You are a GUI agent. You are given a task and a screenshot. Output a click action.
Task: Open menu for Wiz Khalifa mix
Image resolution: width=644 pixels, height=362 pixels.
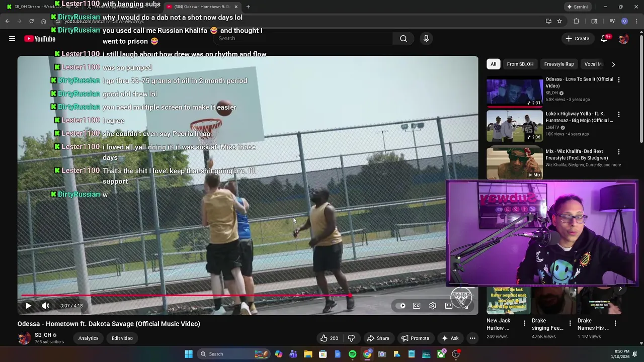(x=619, y=152)
